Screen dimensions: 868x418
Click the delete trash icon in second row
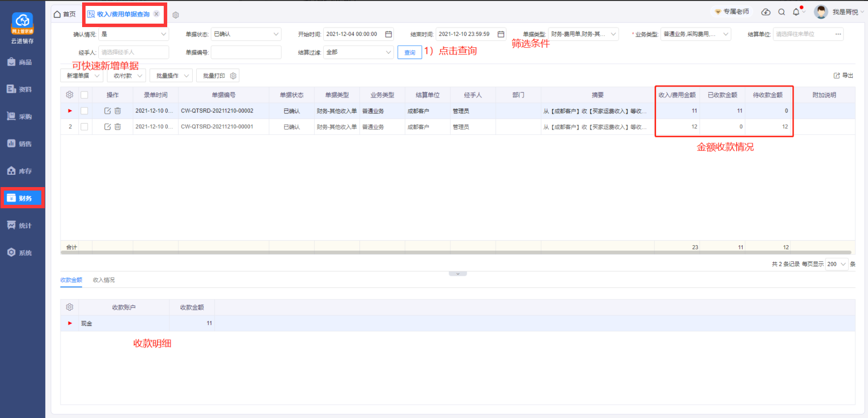(118, 127)
